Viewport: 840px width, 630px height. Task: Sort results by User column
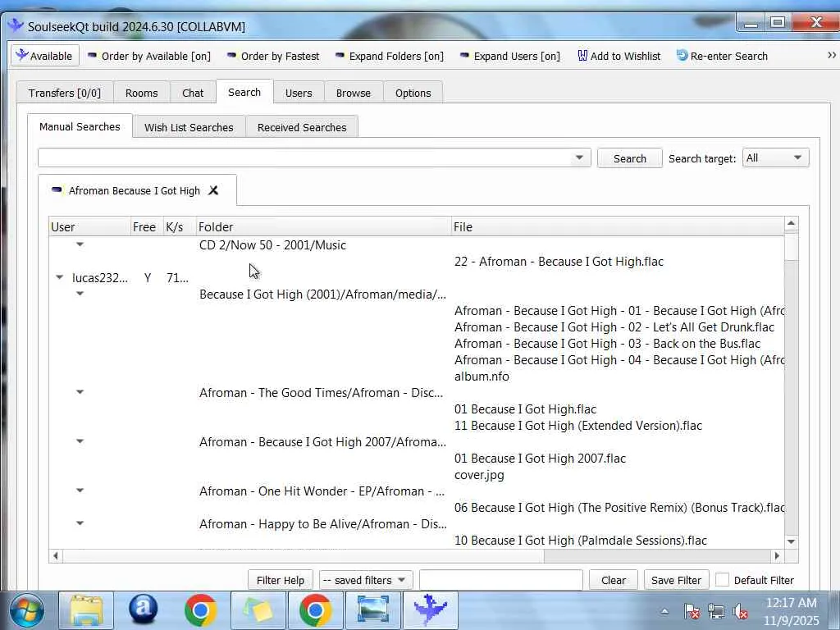(x=89, y=226)
